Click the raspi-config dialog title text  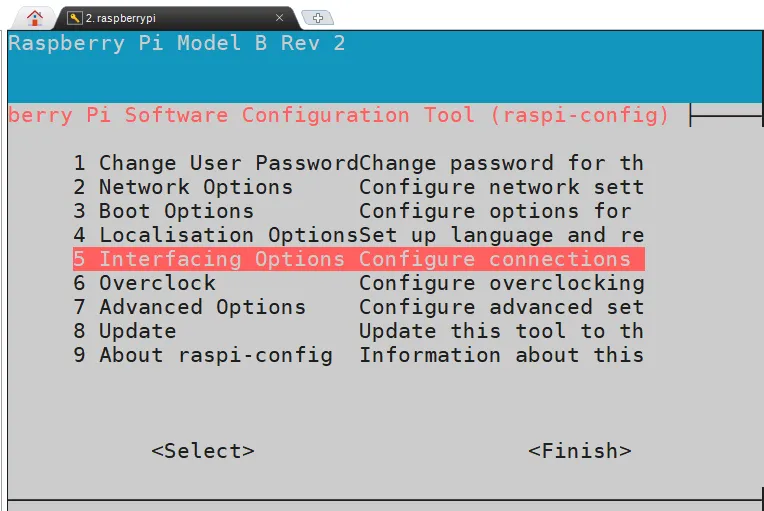[339, 115]
